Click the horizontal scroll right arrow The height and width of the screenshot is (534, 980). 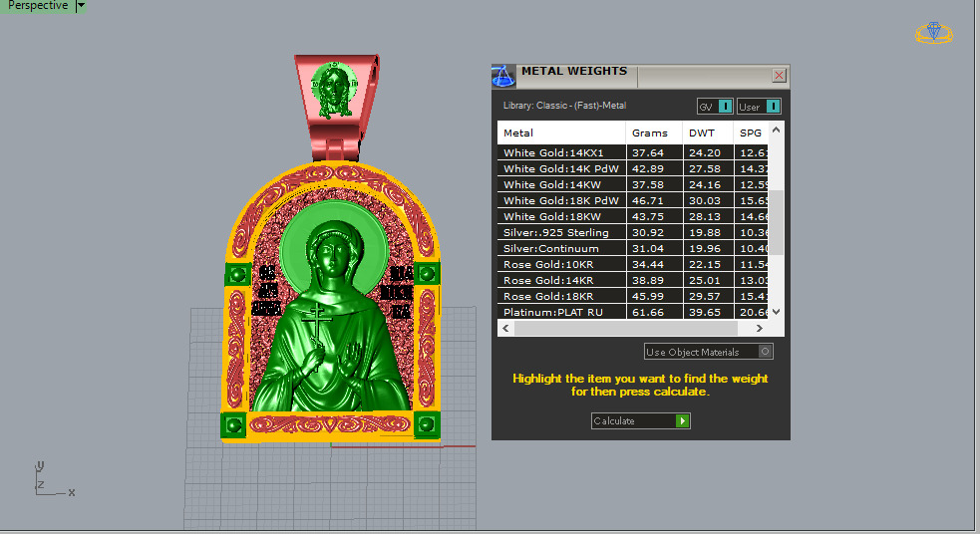point(760,328)
